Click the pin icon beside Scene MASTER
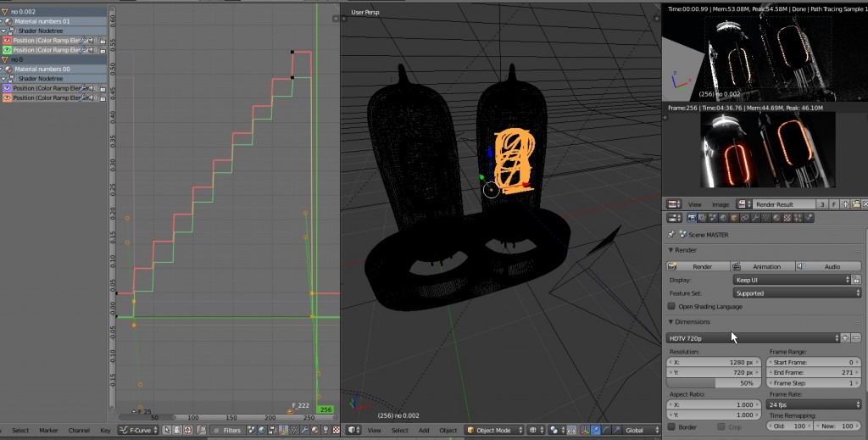 (671, 235)
